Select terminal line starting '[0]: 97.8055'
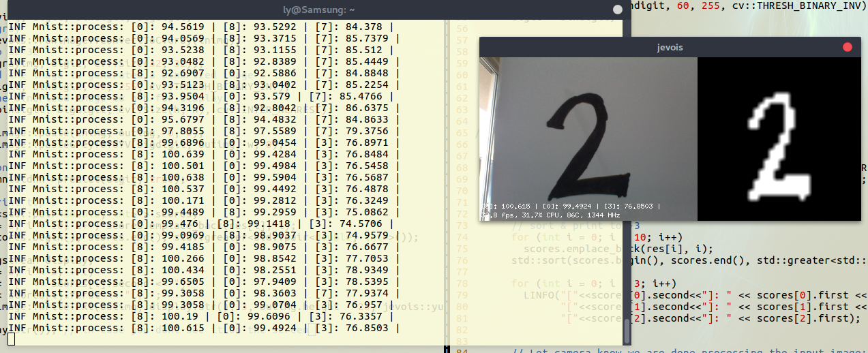This screenshot has height=353, width=868. coord(203,131)
